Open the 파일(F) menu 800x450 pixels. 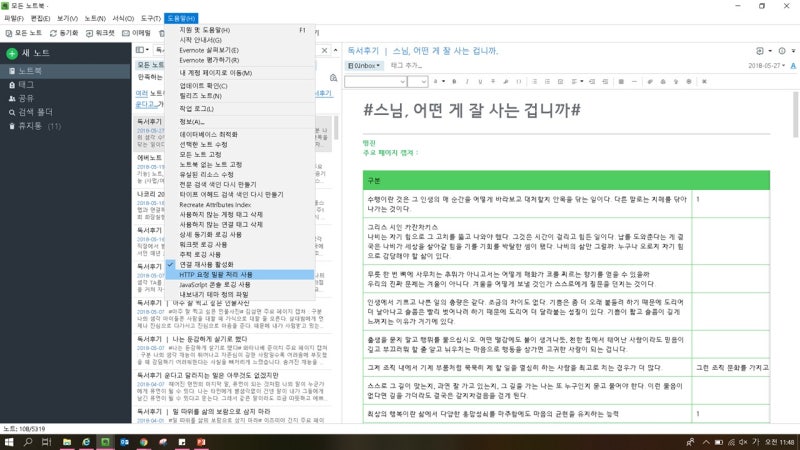[x=14, y=18]
